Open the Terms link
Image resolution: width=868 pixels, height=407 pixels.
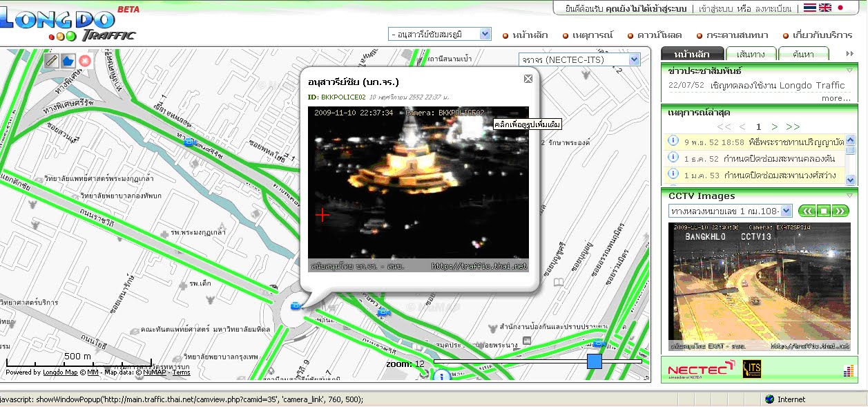(182, 372)
